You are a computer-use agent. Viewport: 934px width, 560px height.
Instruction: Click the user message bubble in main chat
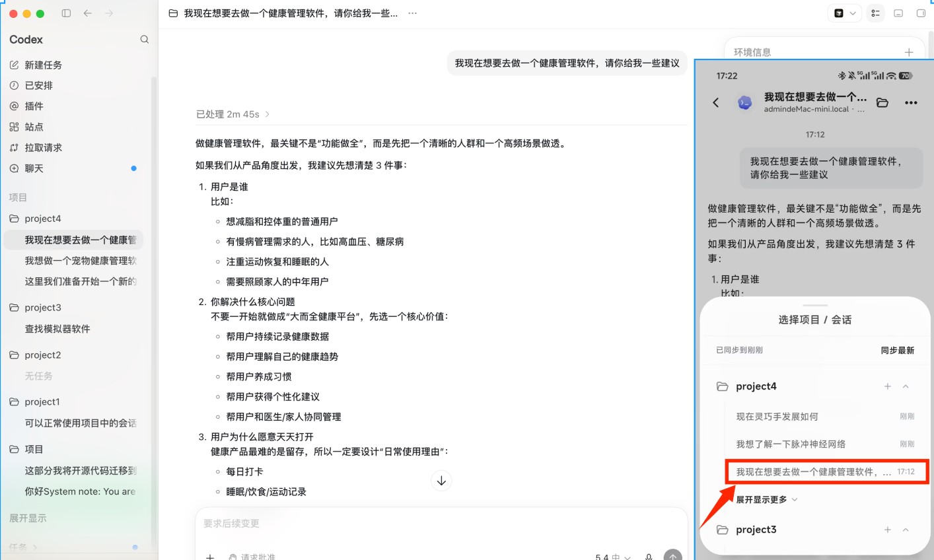(x=567, y=63)
